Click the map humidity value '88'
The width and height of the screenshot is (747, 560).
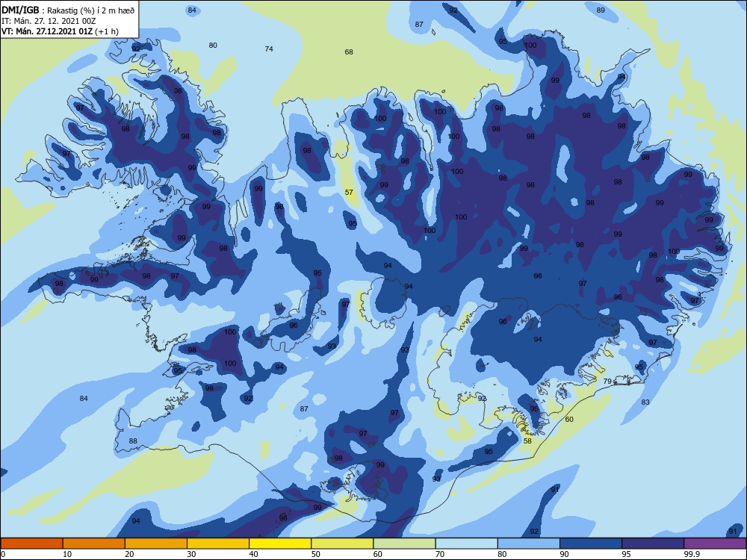click(133, 441)
